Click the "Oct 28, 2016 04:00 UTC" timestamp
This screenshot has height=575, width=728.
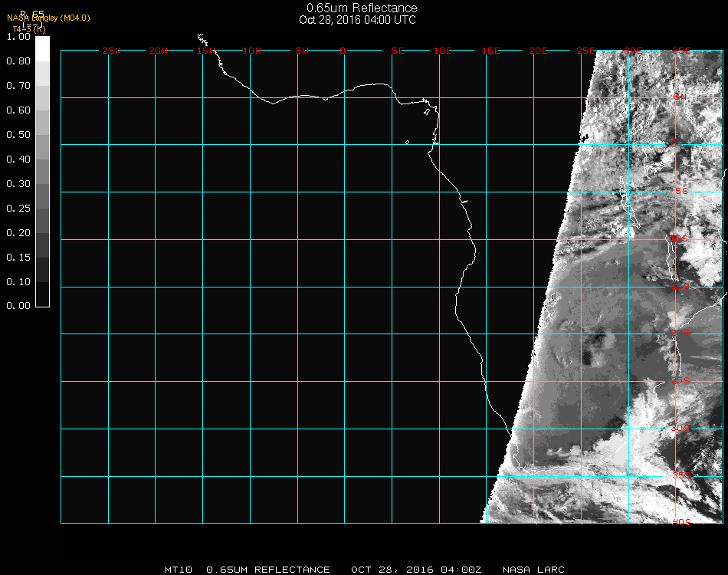point(358,20)
